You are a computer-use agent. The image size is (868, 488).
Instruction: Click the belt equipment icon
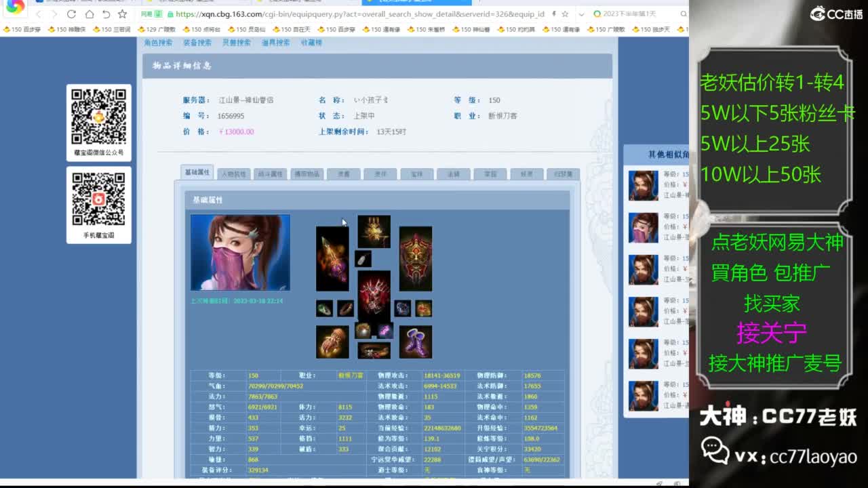click(x=374, y=350)
